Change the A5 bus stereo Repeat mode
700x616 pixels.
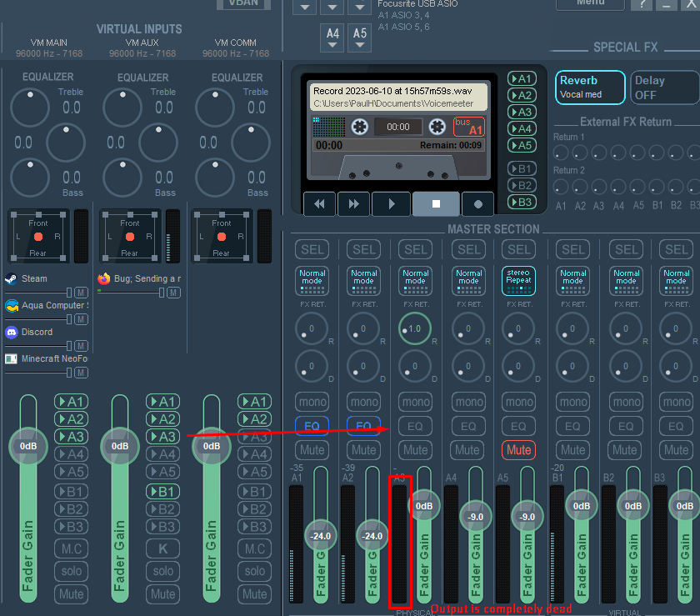(518, 279)
